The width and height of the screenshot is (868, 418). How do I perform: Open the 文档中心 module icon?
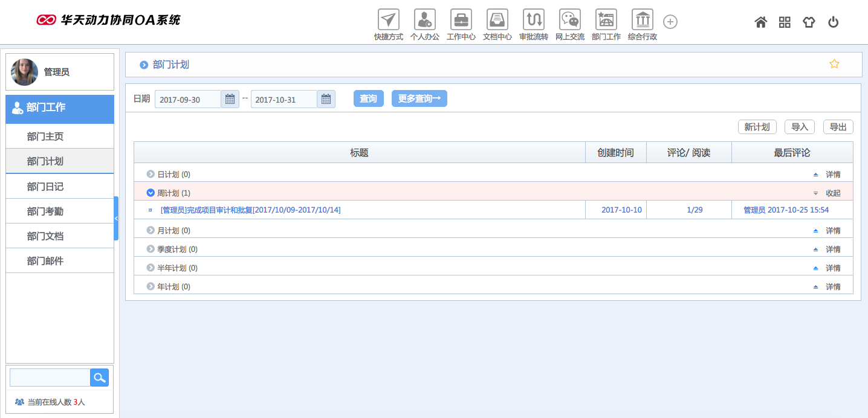coord(497,19)
